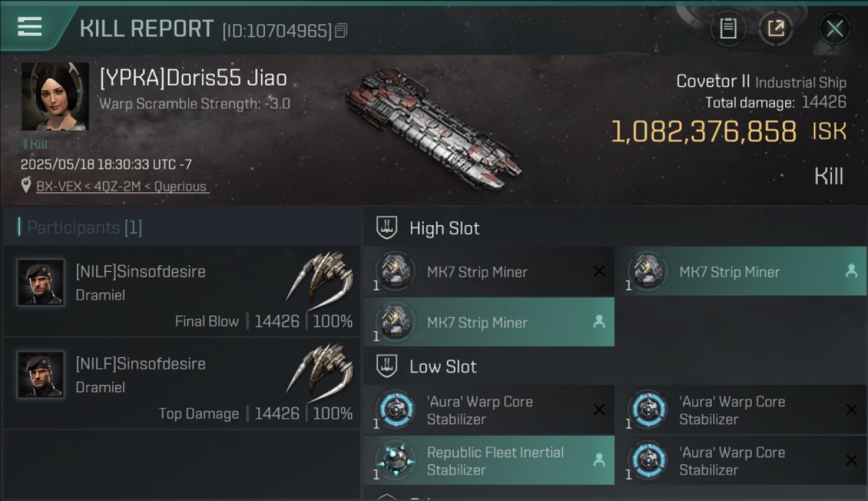
Task: Copy the kill report ID icon
Action: pos(341,30)
